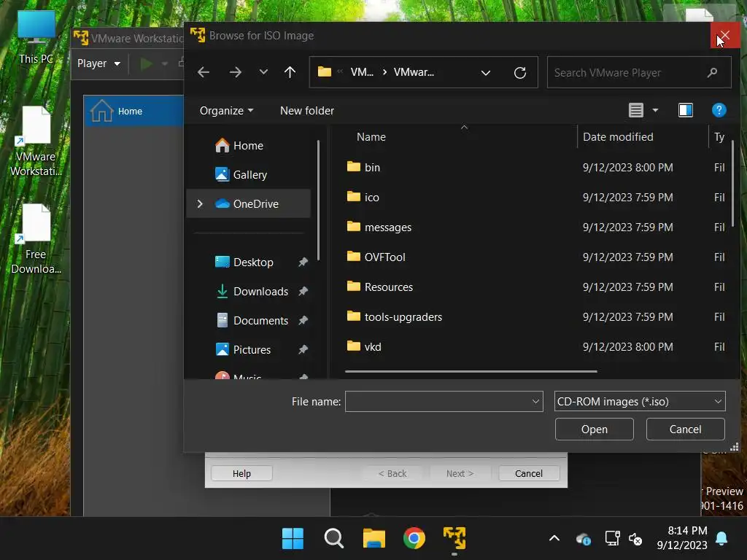Click the Search VMware Player field

639,72
